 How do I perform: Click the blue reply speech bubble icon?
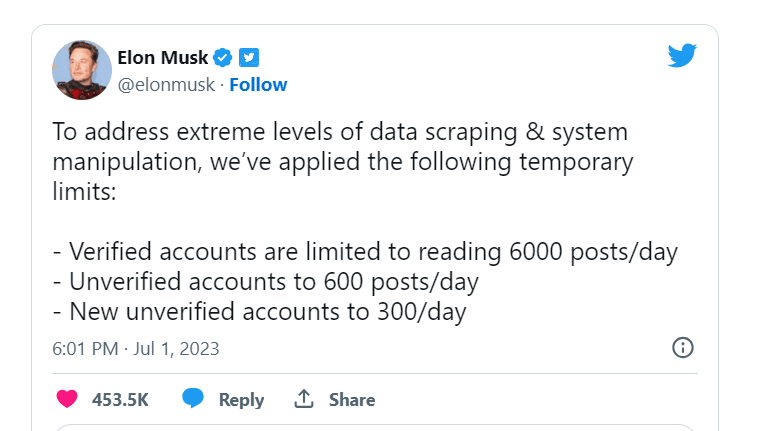click(193, 398)
